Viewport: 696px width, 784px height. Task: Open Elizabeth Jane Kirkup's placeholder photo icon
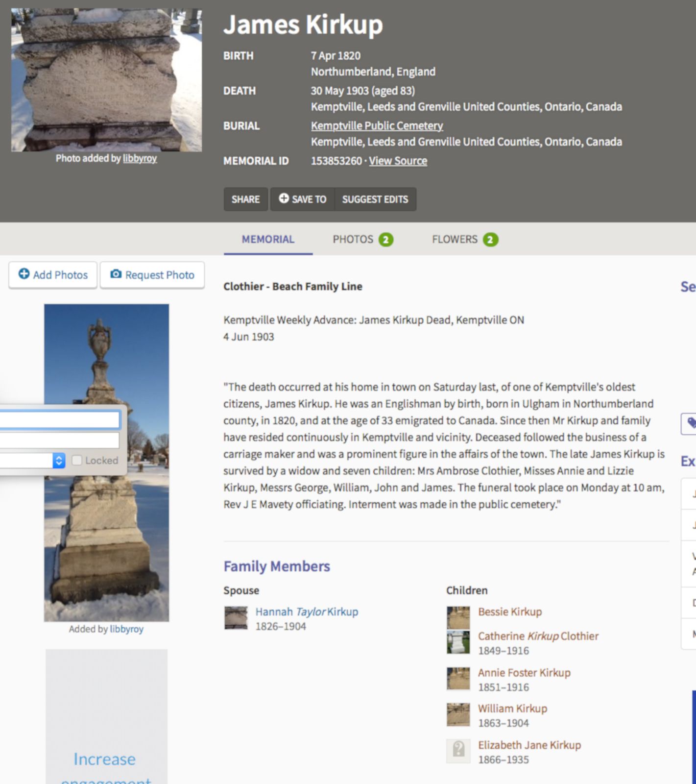coord(458,751)
